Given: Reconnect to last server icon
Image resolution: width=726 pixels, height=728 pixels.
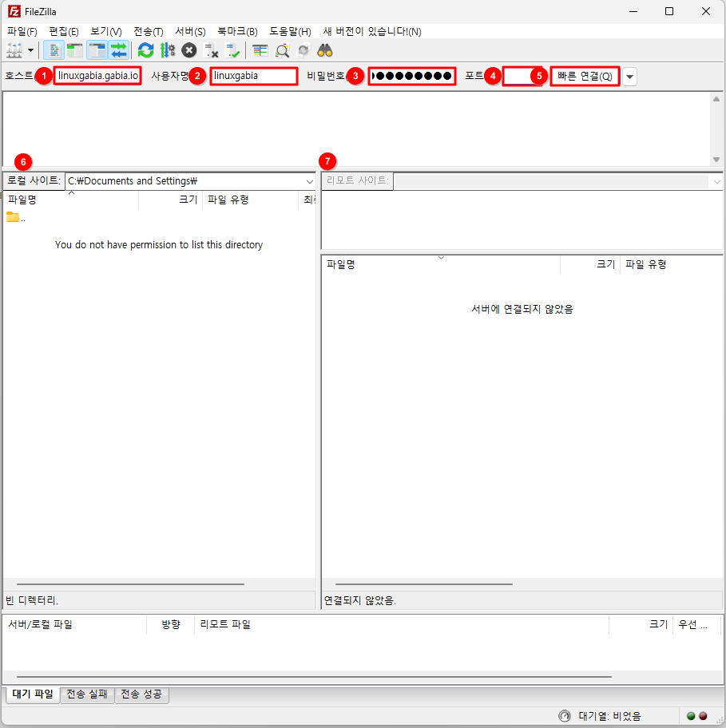Looking at the screenshot, I should click(x=232, y=50).
